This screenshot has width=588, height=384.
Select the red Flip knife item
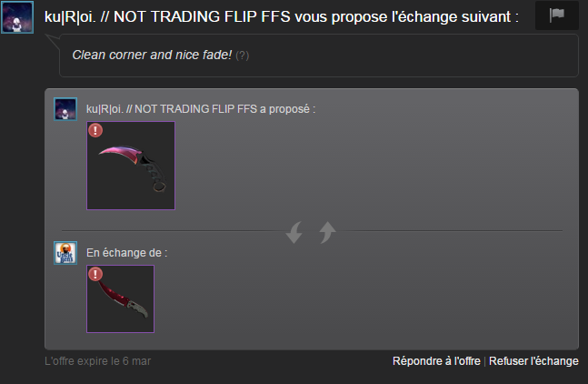[x=120, y=298]
